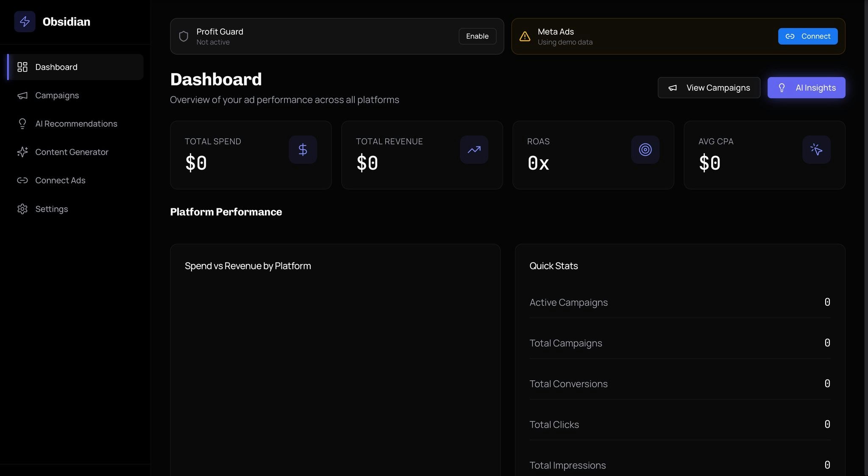Open the Dashboard sidebar item
The image size is (868, 476).
(56, 67)
